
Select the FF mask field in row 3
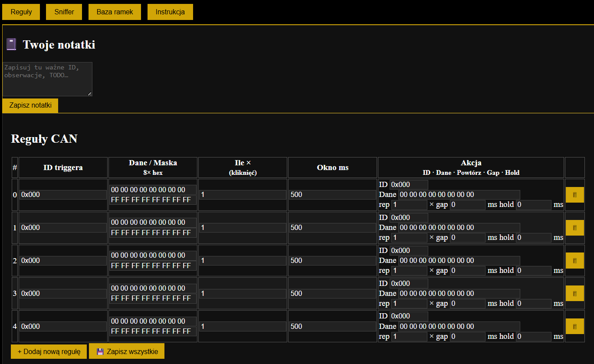pyautogui.click(x=153, y=299)
